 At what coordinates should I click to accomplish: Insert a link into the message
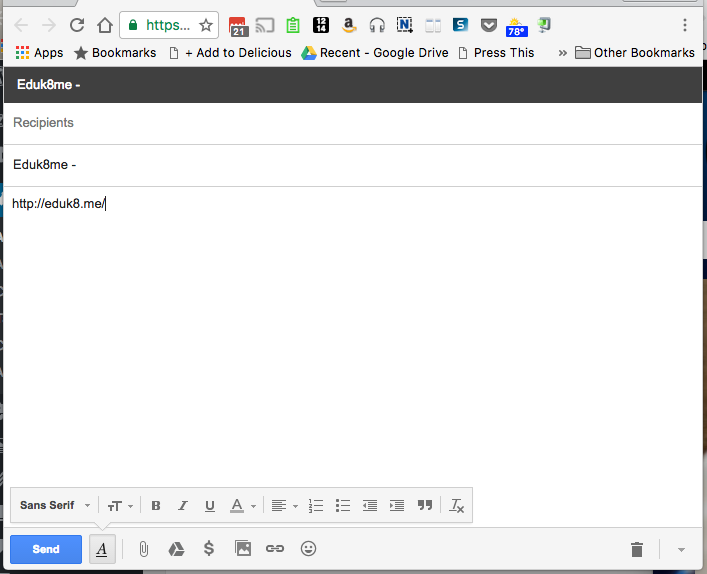tap(275, 549)
